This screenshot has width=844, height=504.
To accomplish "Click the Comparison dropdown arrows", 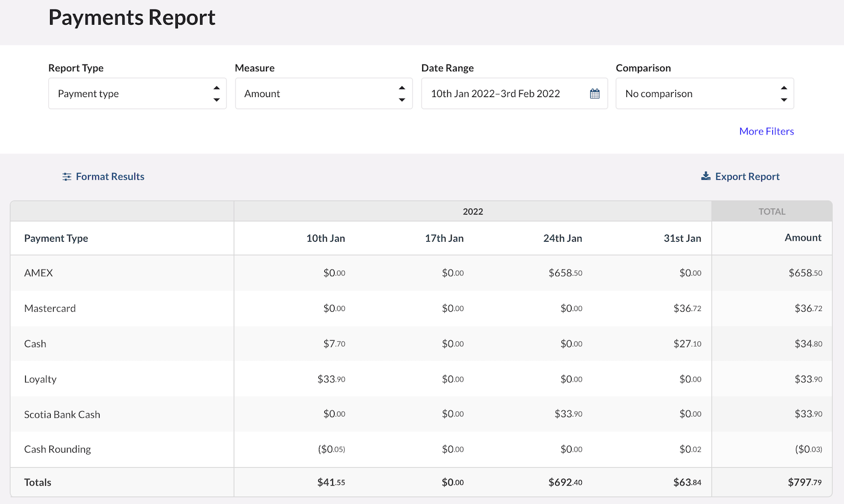I will [783, 93].
